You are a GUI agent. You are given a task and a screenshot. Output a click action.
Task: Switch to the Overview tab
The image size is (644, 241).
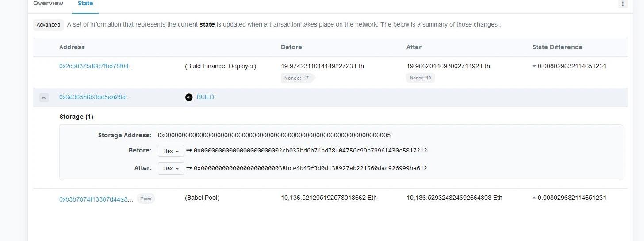tap(48, 4)
